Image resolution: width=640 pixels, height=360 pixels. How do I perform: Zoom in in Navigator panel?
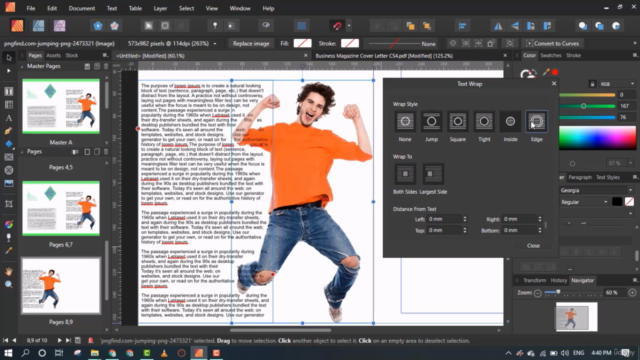[x=632, y=293]
